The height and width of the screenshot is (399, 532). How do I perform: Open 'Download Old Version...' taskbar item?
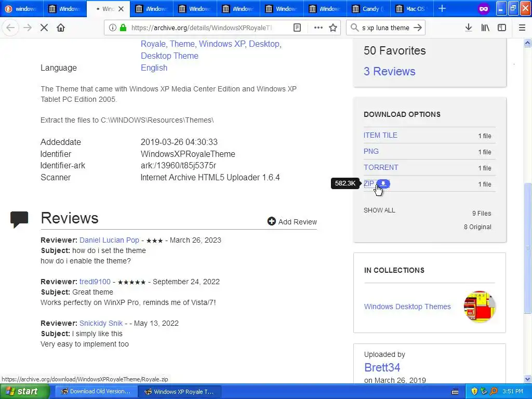tap(96, 391)
